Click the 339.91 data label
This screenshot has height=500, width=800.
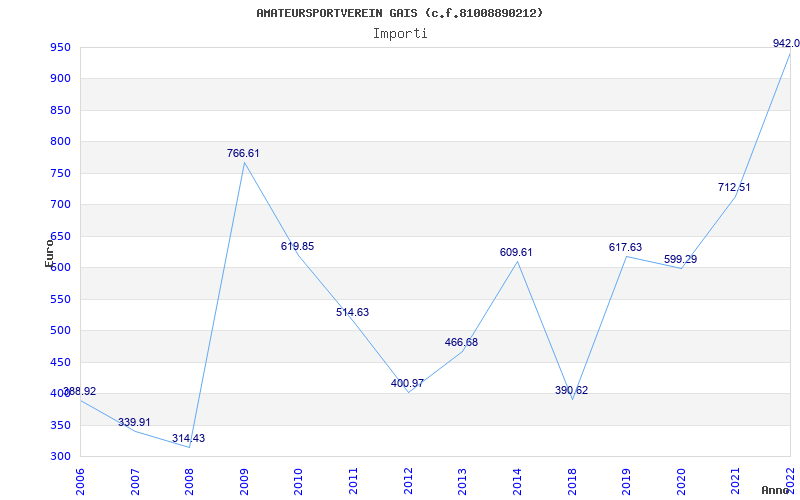pyautogui.click(x=134, y=422)
